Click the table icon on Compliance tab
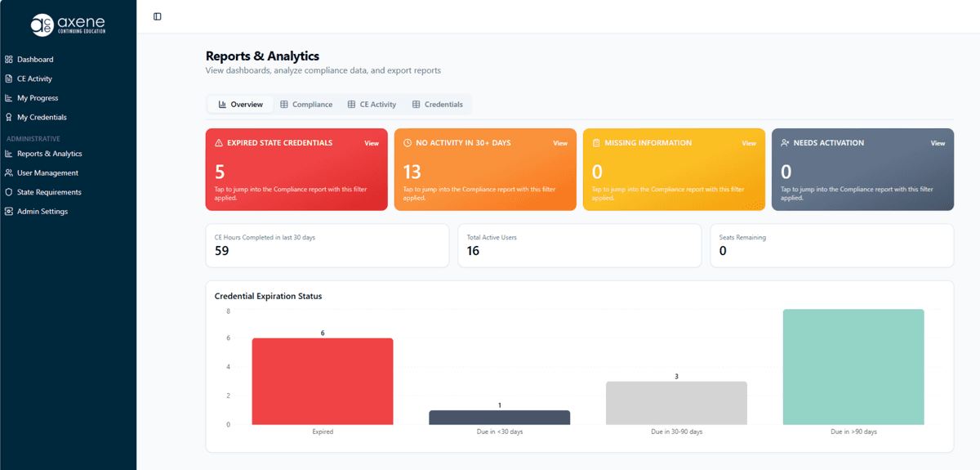The image size is (980, 470). click(x=284, y=105)
